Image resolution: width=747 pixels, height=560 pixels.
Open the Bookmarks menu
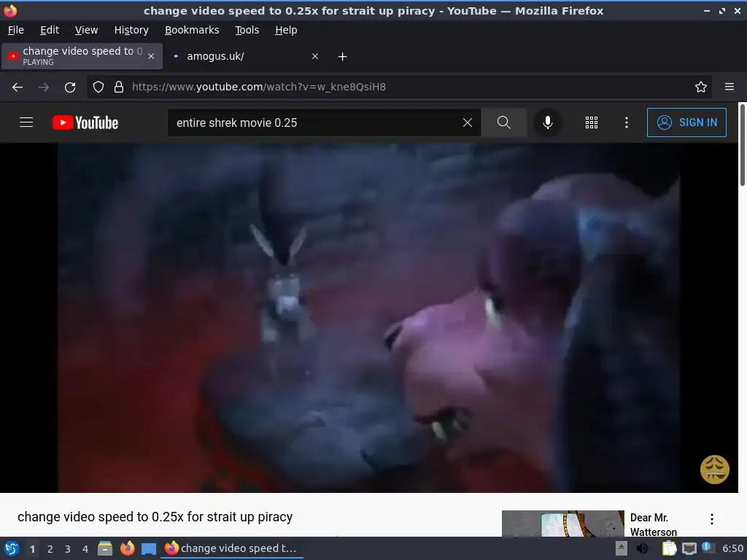click(x=192, y=30)
